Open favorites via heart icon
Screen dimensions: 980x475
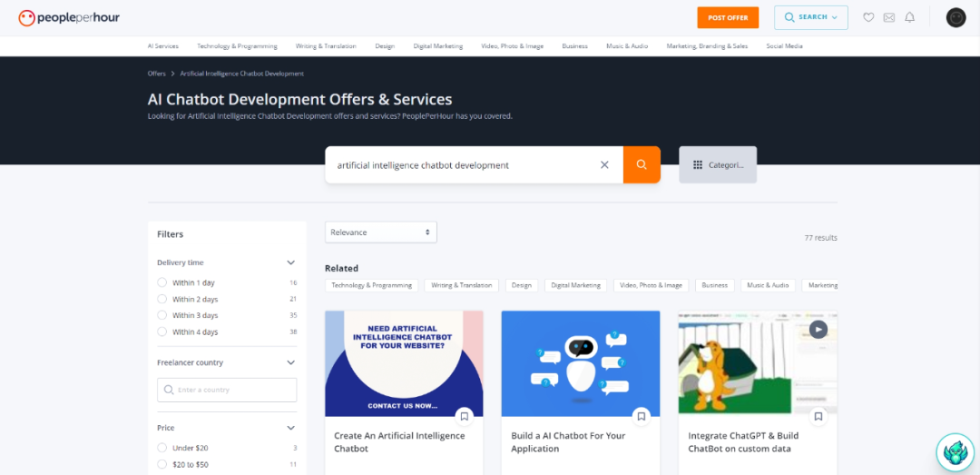pyautogui.click(x=868, y=17)
